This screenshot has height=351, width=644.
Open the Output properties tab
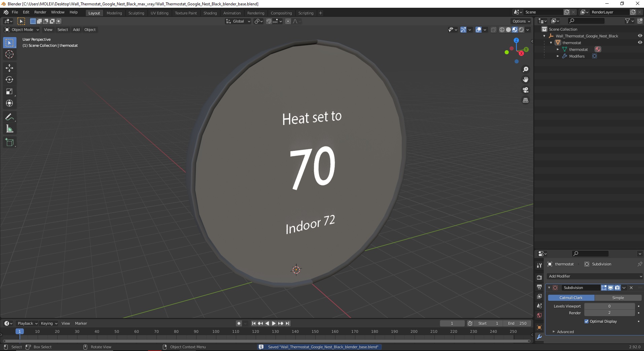pos(539,287)
